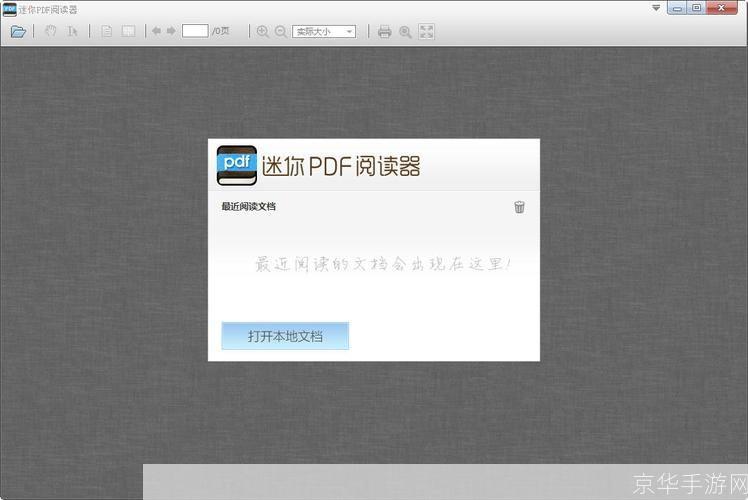Select the text selection cursor tool
The width and height of the screenshot is (748, 500).
coord(73,31)
